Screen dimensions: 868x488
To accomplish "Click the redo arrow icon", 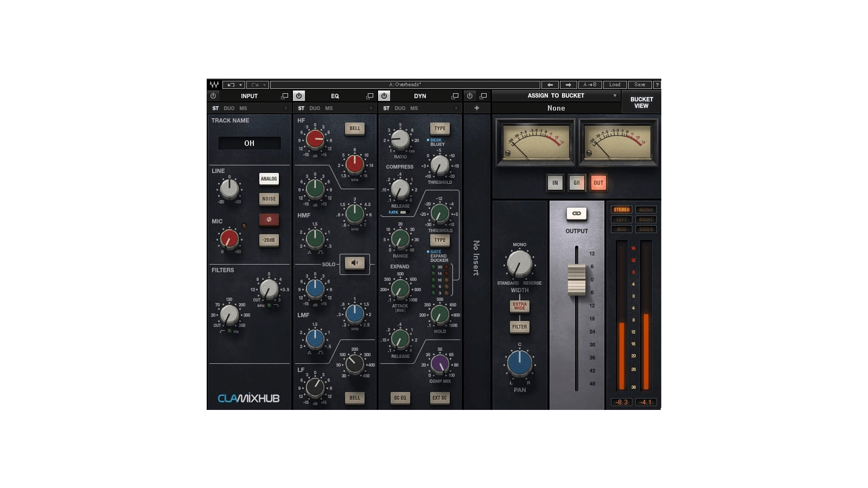I will pos(255,85).
